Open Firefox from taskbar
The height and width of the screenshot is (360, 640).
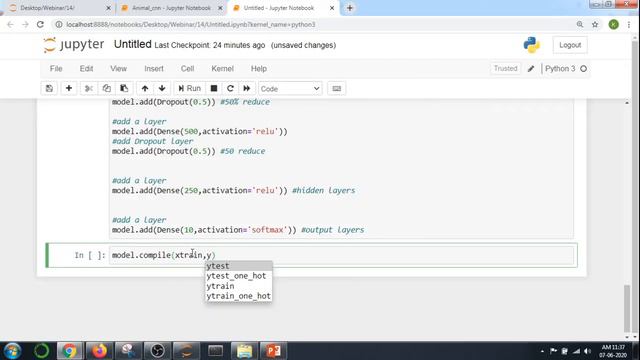[99, 351]
